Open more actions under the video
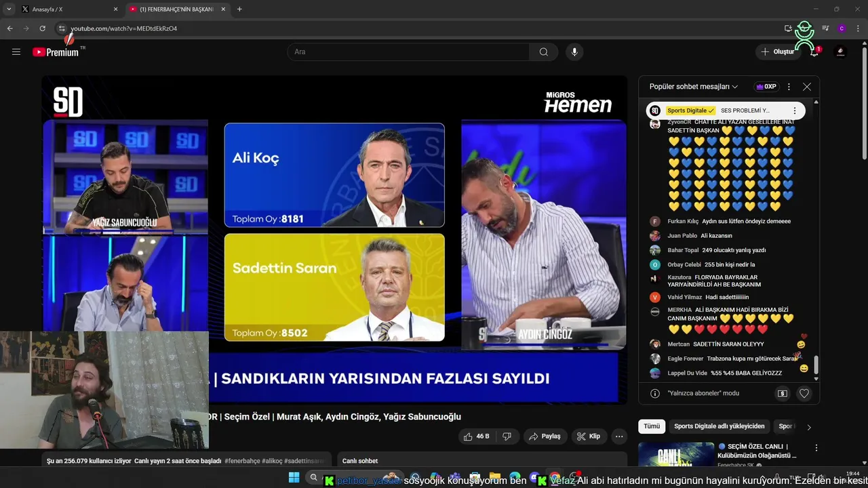Image resolution: width=868 pixels, height=488 pixels. click(x=619, y=436)
